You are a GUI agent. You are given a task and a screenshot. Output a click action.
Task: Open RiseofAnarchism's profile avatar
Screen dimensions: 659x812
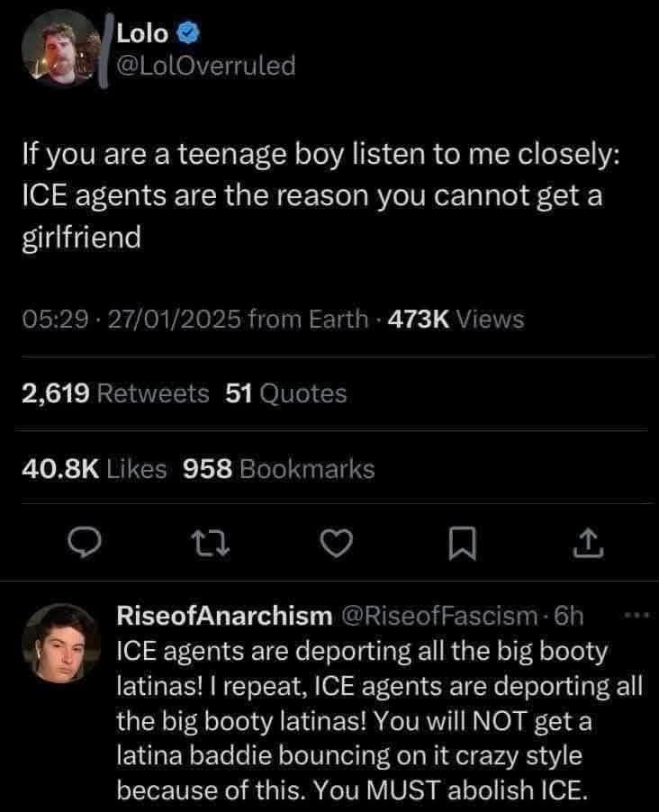[x=61, y=643]
